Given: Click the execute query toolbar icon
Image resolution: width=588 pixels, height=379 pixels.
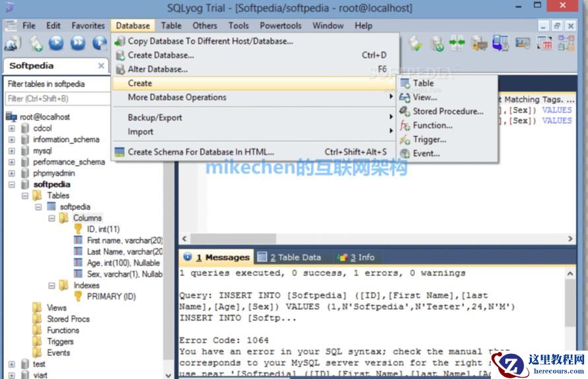Looking at the screenshot, I should coord(56,43).
